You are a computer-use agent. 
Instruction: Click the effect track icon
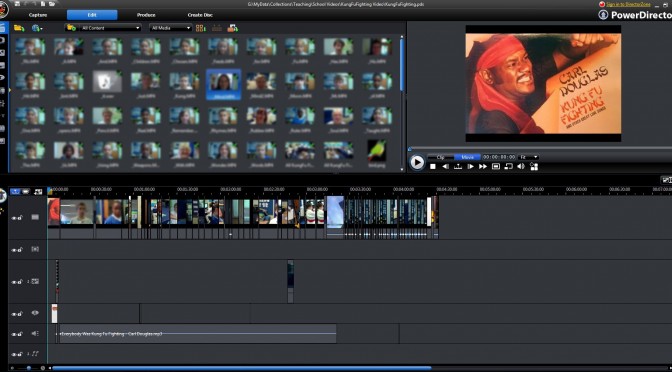(35, 249)
